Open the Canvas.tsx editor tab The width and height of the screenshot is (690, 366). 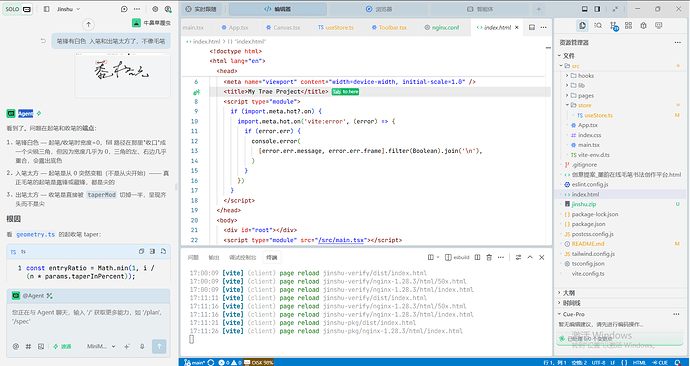283,27
